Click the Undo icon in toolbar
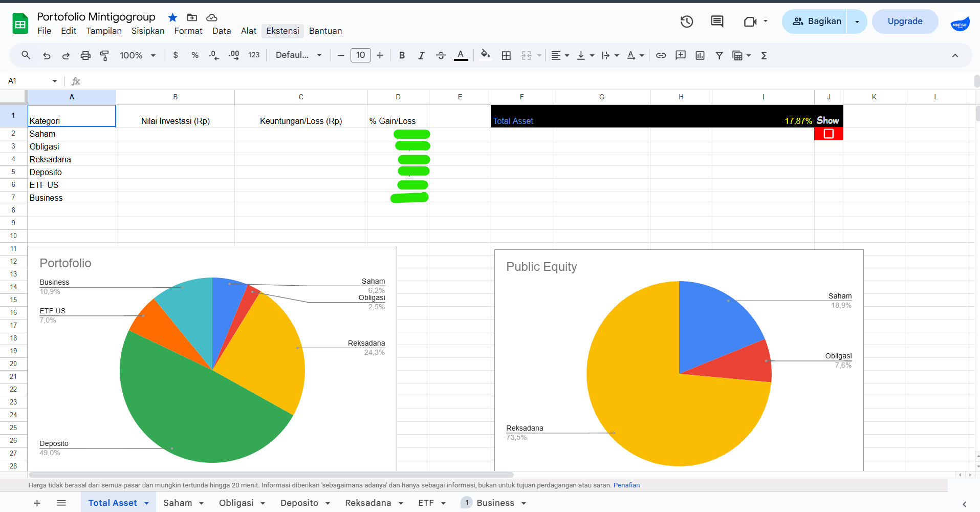The image size is (980, 512). (x=47, y=56)
